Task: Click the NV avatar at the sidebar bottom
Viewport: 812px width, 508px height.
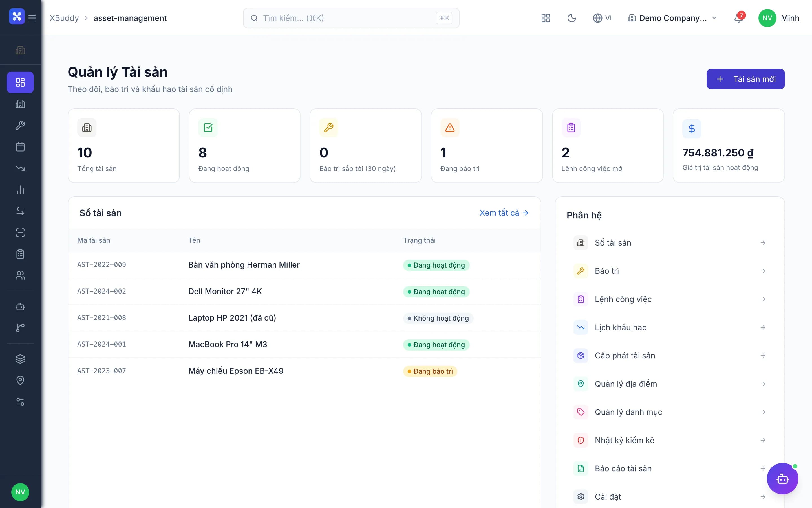Action: (20, 492)
